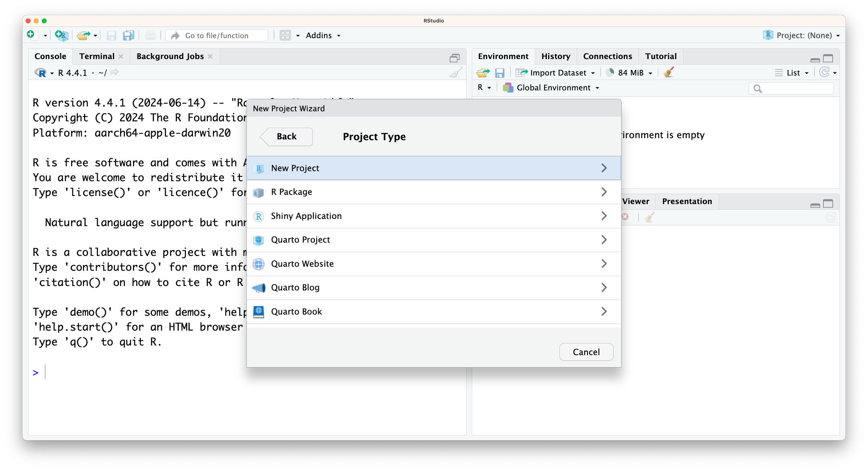Screen dimensions: 868x470
Task: Select the Quarto Blog project type
Action: coord(434,288)
